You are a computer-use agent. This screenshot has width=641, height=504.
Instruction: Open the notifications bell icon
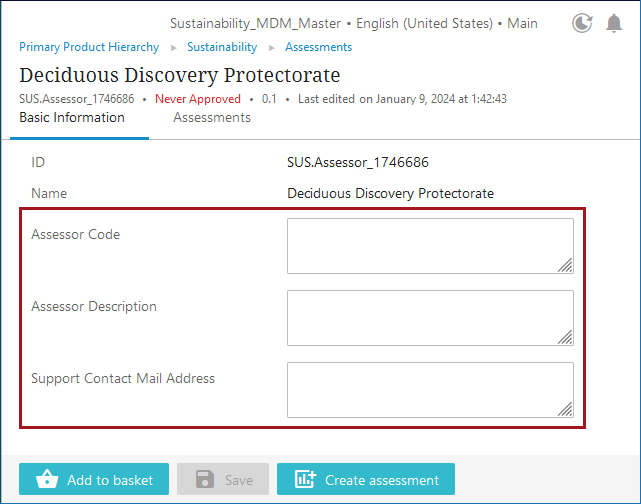click(614, 23)
